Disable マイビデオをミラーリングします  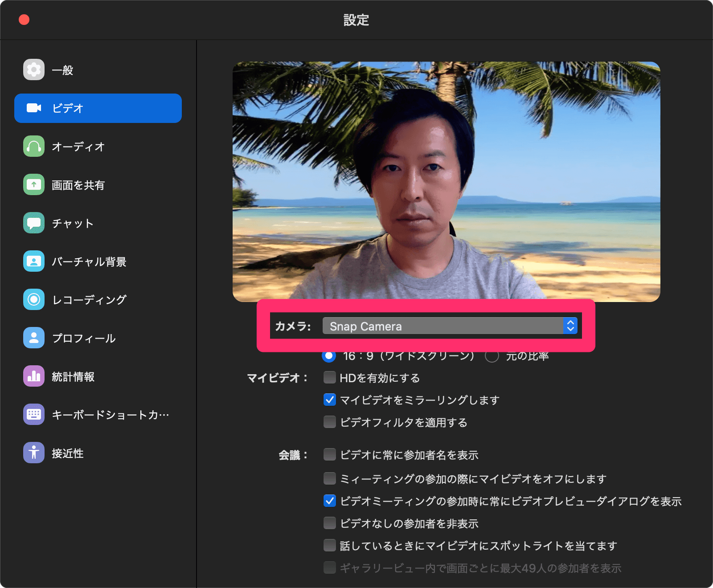pyautogui.click(x=329, y=400)
